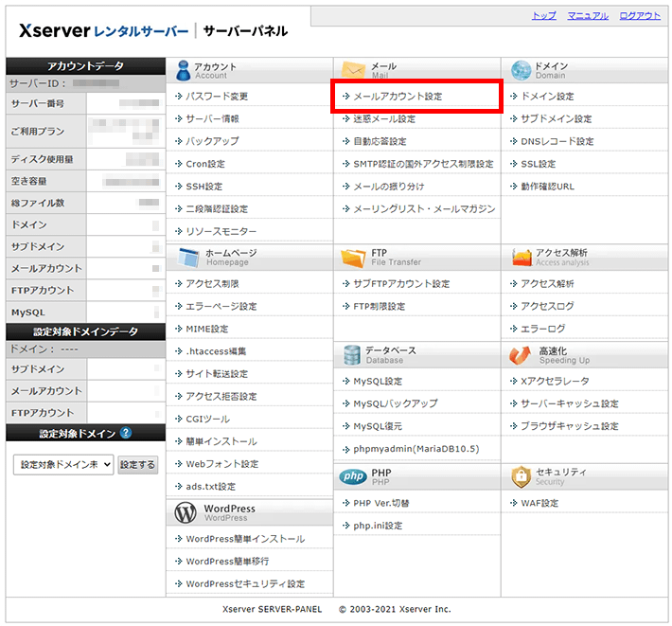Image resolution: width=672 pixels, height=626 pixels.
Task: Open アクセス拒否設定
Action: (221, 396)
